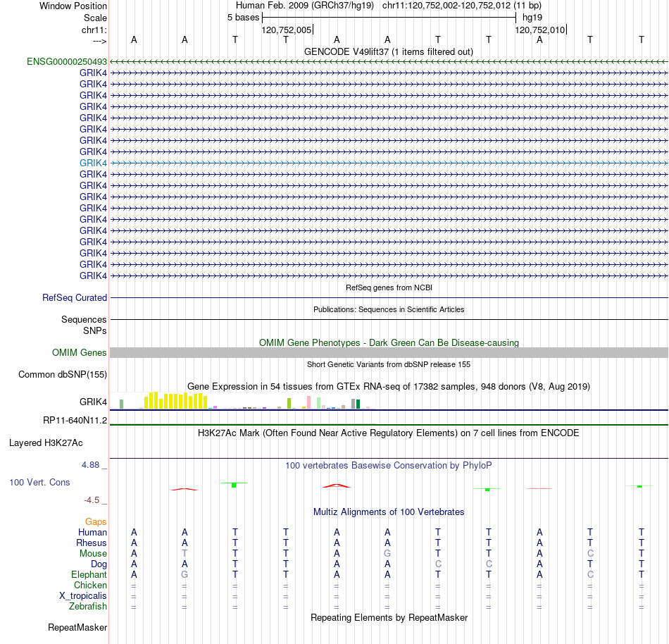Click the gray G in the Mouse row
This screenshot has width=669, height=644.
click(x=387, y=554)
